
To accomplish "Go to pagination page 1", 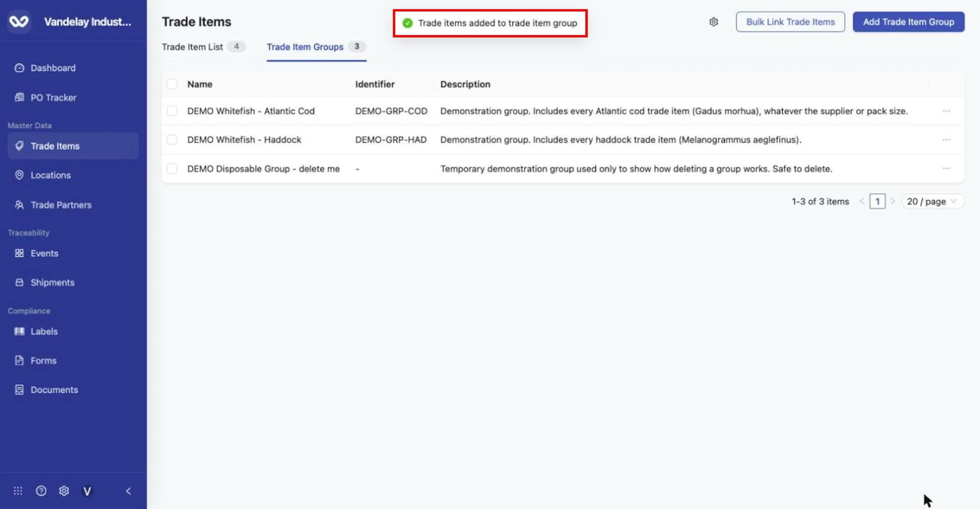I will click(x=877, y=201).
